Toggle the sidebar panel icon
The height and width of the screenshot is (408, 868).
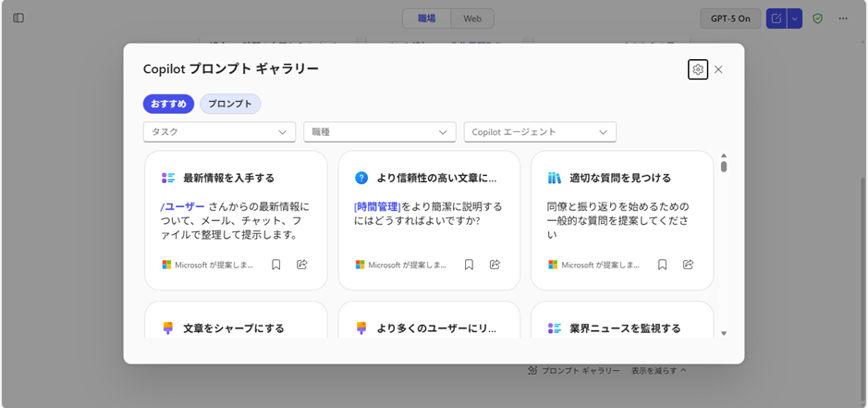coord(18,19)
